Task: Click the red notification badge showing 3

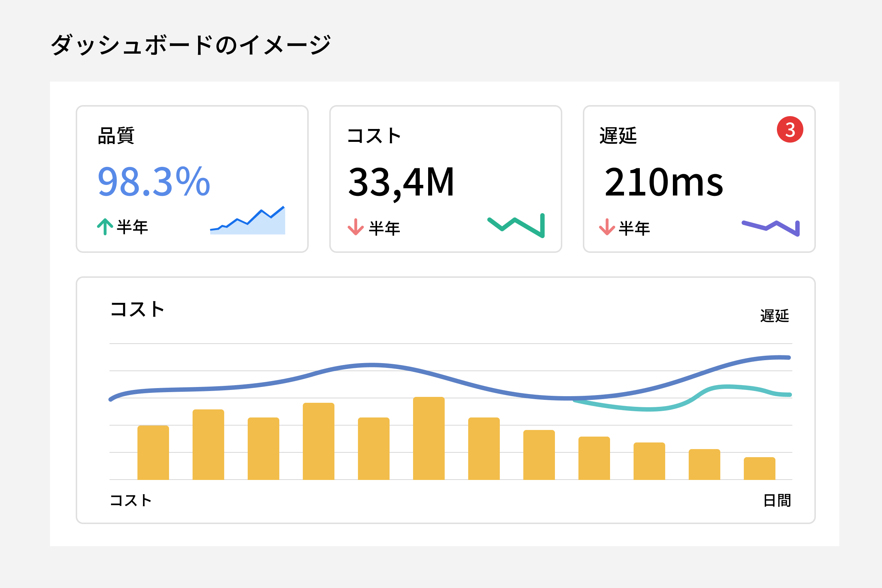Action: click(x=790, y=129)
